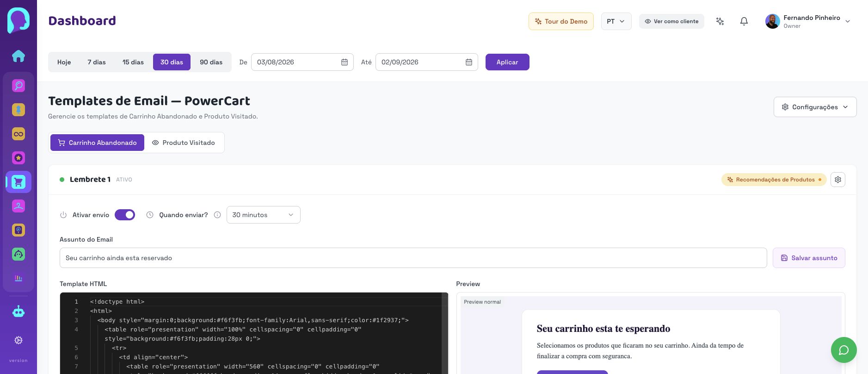Viewport: 868px width, 374px height.
Task: Click the Aplicar button
Action: point(507,62)
